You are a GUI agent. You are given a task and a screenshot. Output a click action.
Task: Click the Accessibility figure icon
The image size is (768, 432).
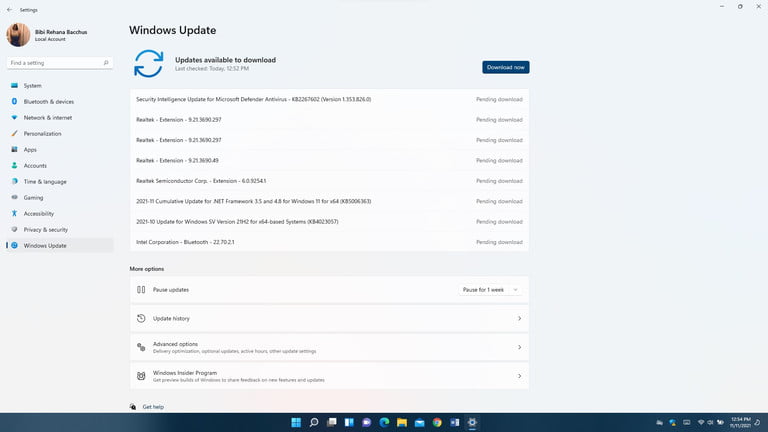(x=14, y=214)
